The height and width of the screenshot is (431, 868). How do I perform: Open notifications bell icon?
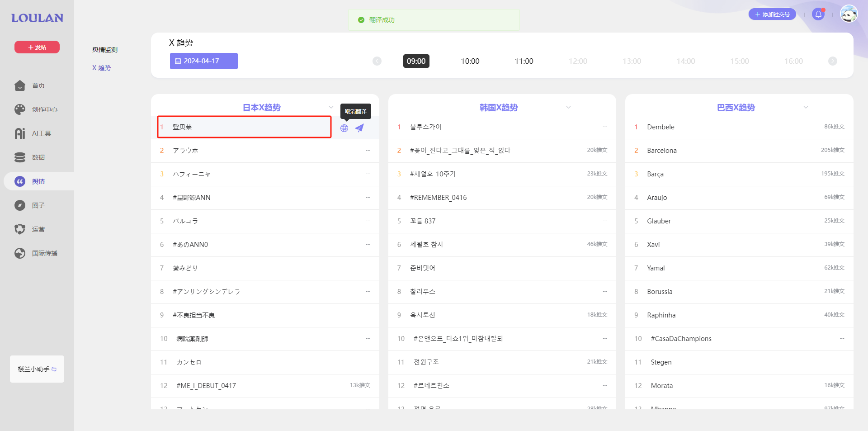click(x=818, y=14)
